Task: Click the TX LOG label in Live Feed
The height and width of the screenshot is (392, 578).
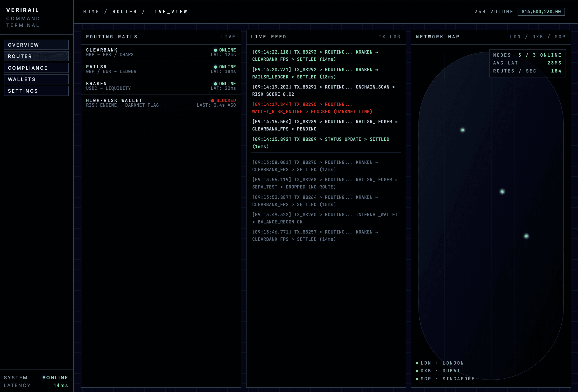Action: coord(389,37)
